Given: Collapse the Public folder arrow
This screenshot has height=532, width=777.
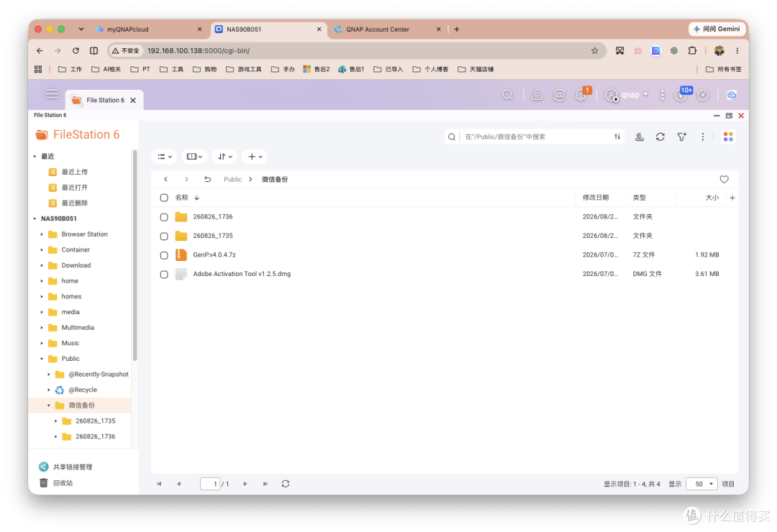Looking at the screenshot, I should pyautogui.click(x=42, y=359).
